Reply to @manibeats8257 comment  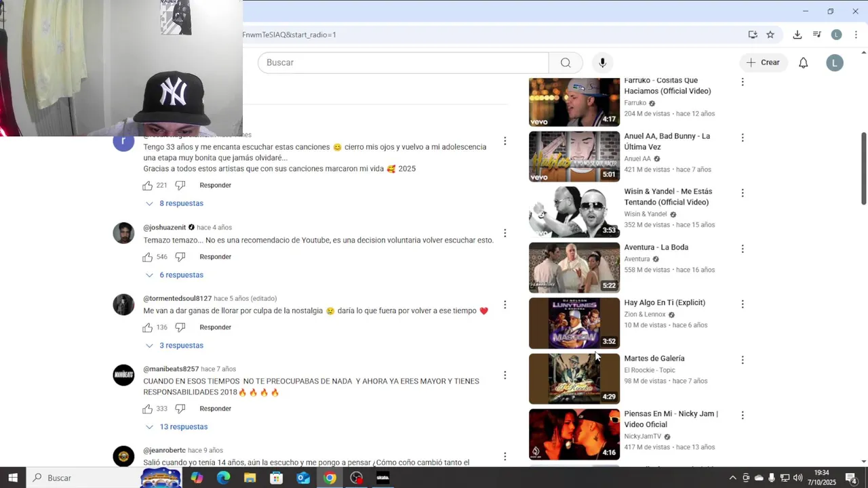pyautogui.click(x=216, y=409)
